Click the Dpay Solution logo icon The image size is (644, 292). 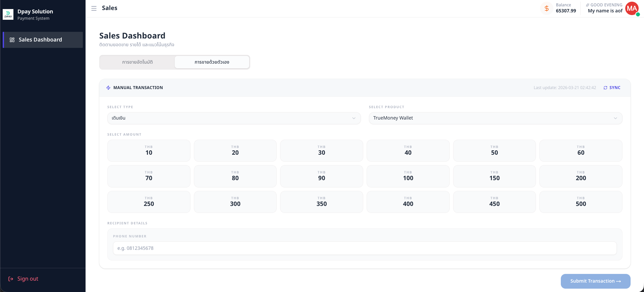click(x=8, y=14)
